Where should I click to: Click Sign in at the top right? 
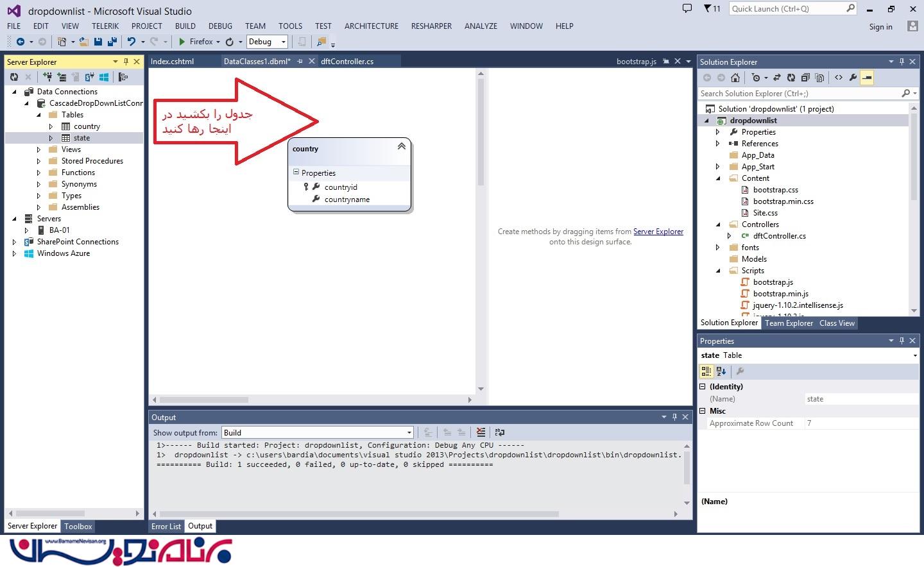[x=880, y=27]
